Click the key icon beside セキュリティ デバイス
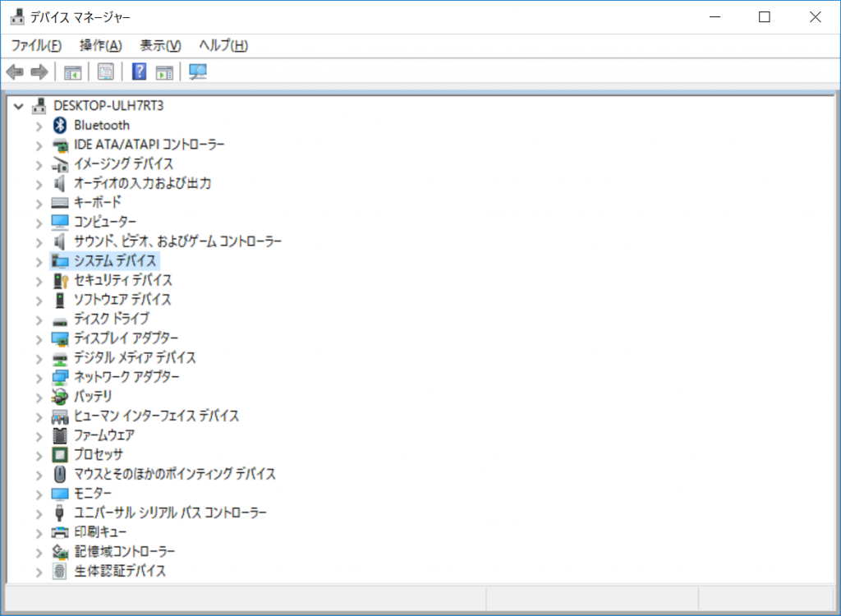 pyautogui.click(x=61, y=281)
